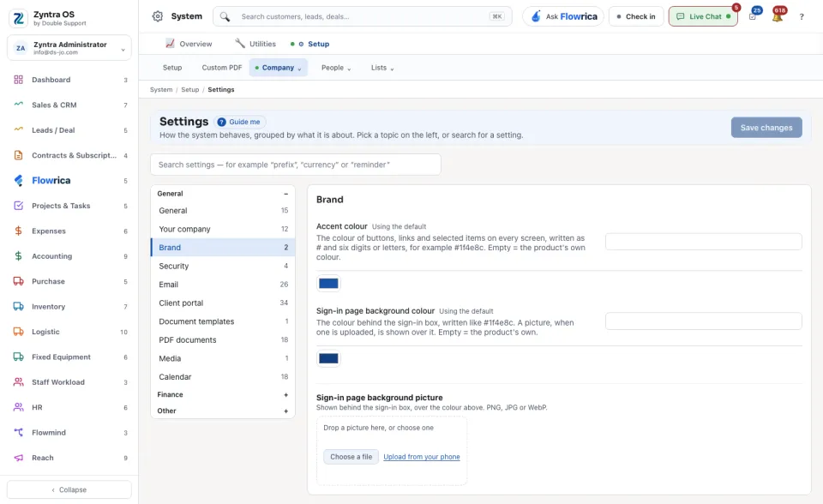Click the Inventory truck icon
The height and width of the screenshot is (504, 823).
tap(18, 306)
